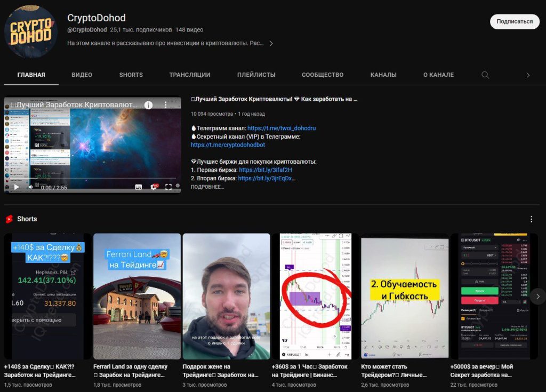
Task: Toggle subtitles on the featured video
Action: (139, 187)
